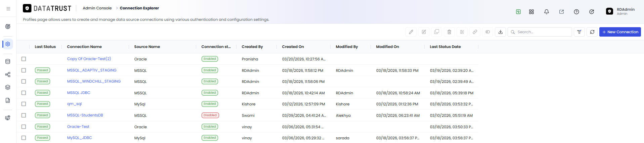Click the copy duplicate toolbar icon
Image resolution: width=644 pixels, height=143 pixels.
[437, 32]
